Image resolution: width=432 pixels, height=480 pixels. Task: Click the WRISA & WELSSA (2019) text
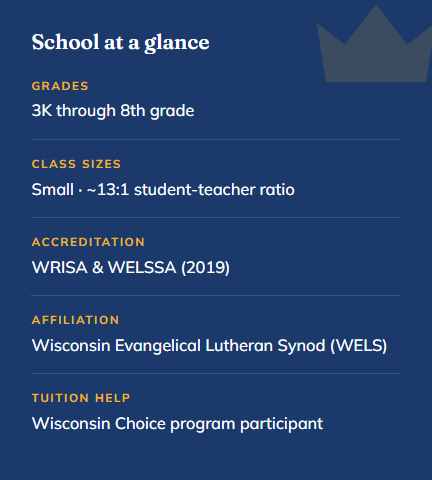tap(131, 268)
